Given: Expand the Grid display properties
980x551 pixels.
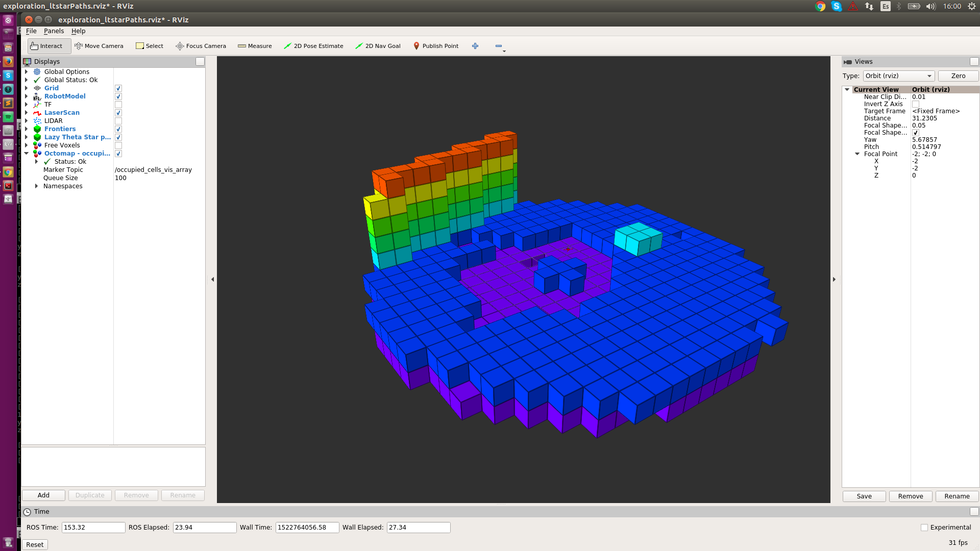Looking at the screenshot, I should click(27, 88).
